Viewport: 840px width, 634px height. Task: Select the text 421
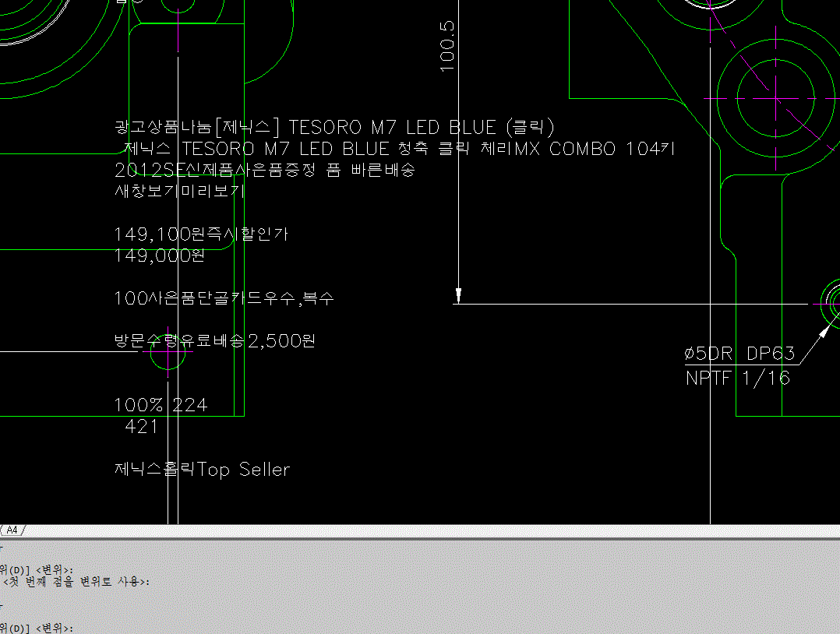(142, 427)
